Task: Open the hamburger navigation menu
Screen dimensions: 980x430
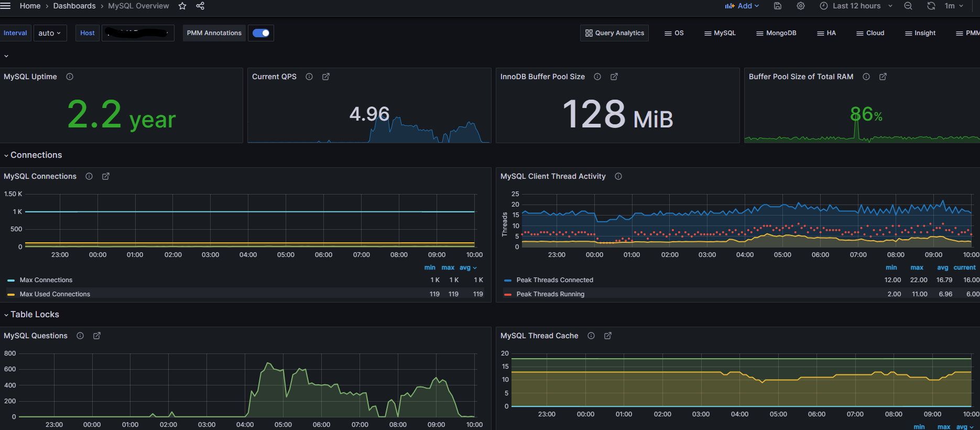Action: click(5, 6)
